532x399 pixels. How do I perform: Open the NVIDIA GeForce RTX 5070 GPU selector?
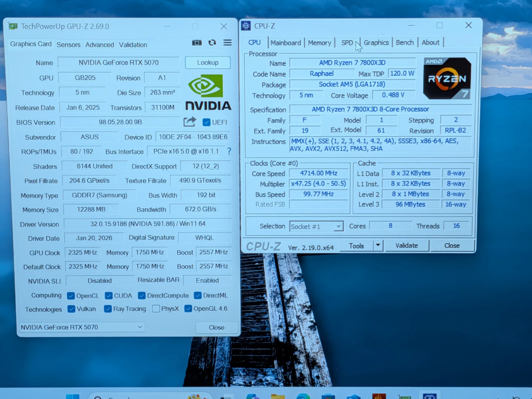82,327
